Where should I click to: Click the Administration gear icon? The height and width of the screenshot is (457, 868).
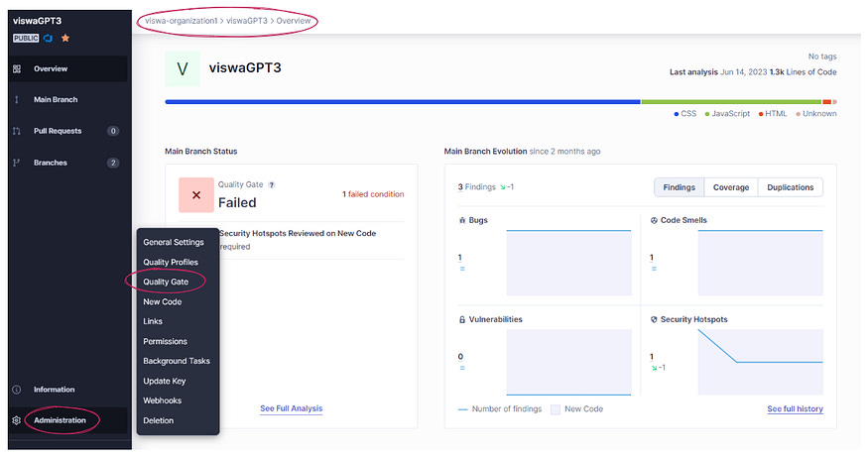(17, 420)
